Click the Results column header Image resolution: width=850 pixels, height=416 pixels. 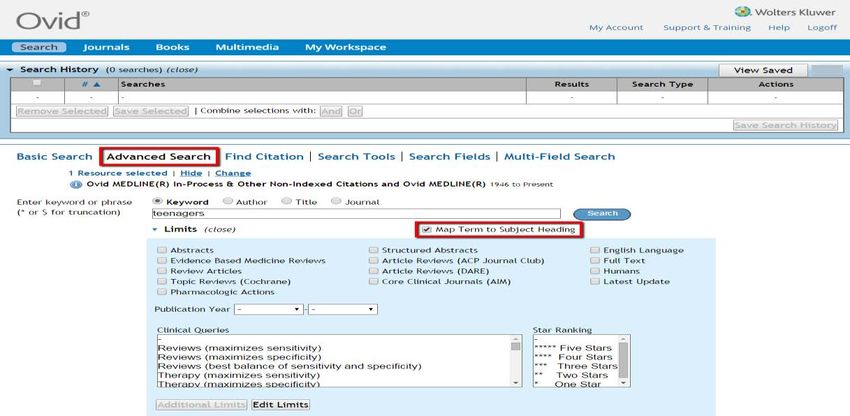click(571, 84)
